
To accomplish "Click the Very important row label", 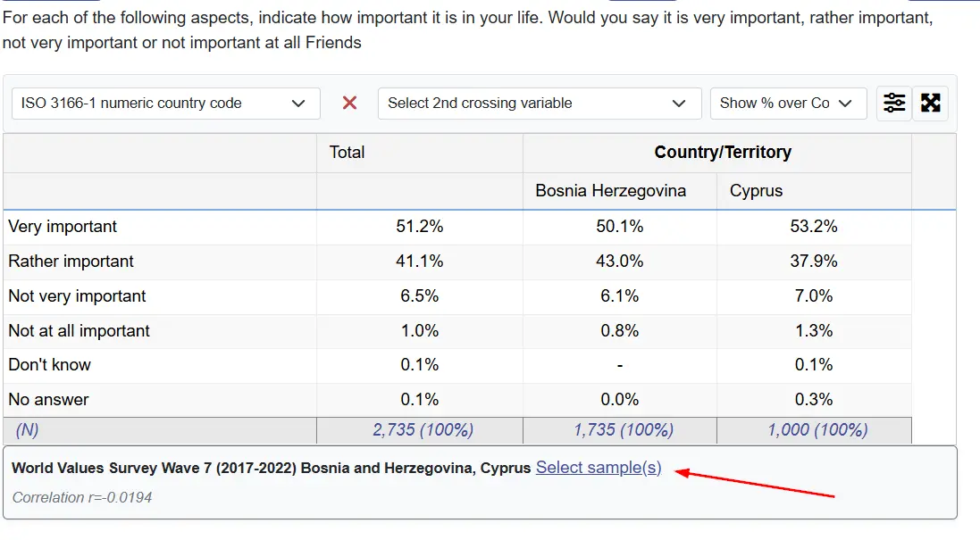I will (x=63, y=227).
